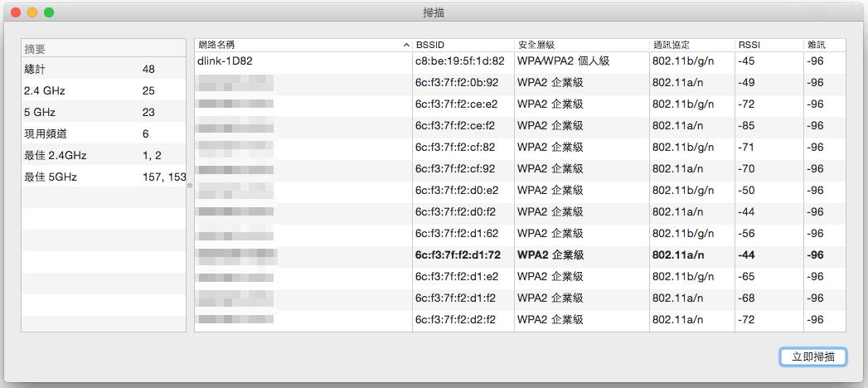Click the 立即掃描 scan now button
Screen dimensions: 868x388
tap(812, 357)
